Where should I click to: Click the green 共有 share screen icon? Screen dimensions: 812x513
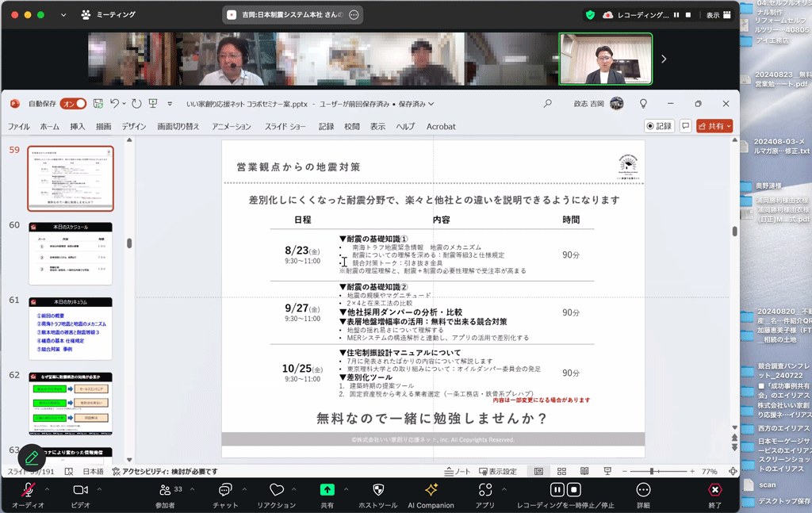coord(327,491)
